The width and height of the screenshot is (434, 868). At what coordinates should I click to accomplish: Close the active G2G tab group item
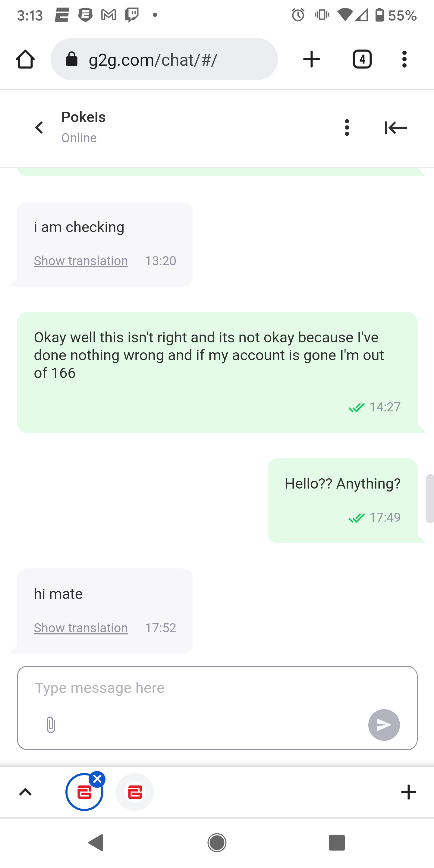[97, 779]
